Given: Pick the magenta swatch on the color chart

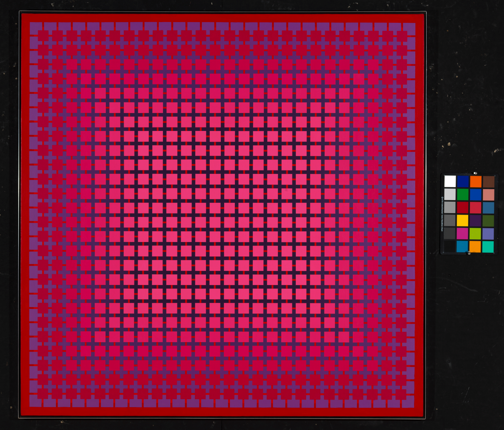Looking at the screenshot, I should (463, 233).
